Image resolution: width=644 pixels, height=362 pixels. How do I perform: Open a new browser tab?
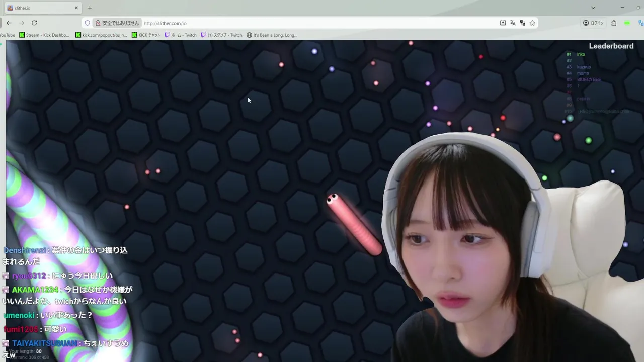pos(90,8)
